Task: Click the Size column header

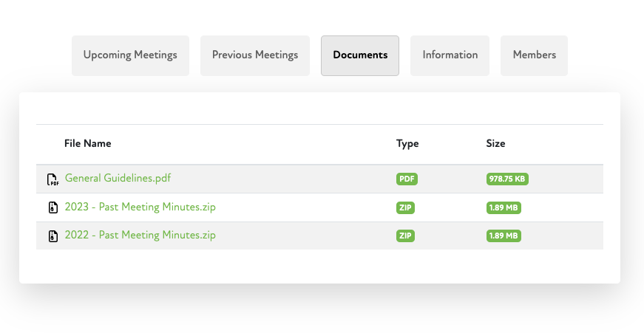Action: (495, 144)
